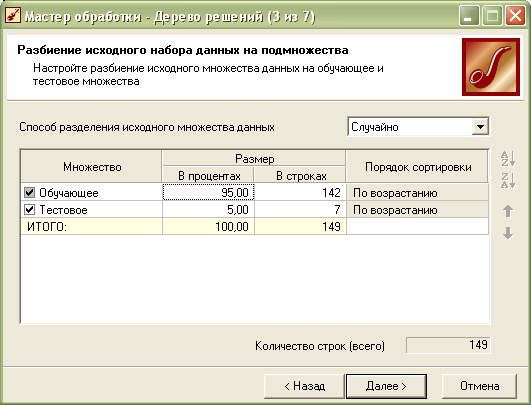Click the В процентах column header
The height and width of the screenshot is (405, 531).
208,175
